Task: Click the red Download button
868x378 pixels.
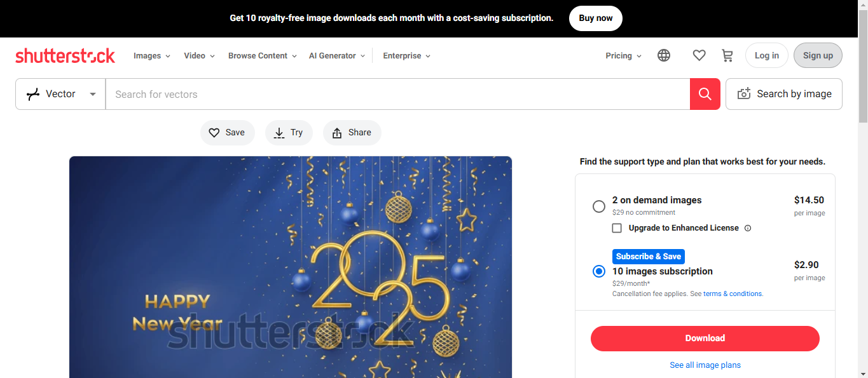Action: click(x=705, y=339)
